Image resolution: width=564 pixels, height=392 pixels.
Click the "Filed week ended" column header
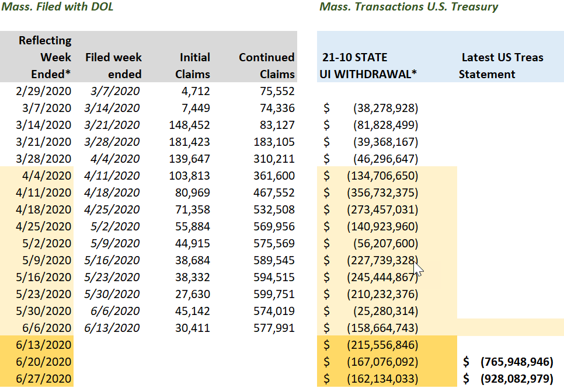point(113,65)
